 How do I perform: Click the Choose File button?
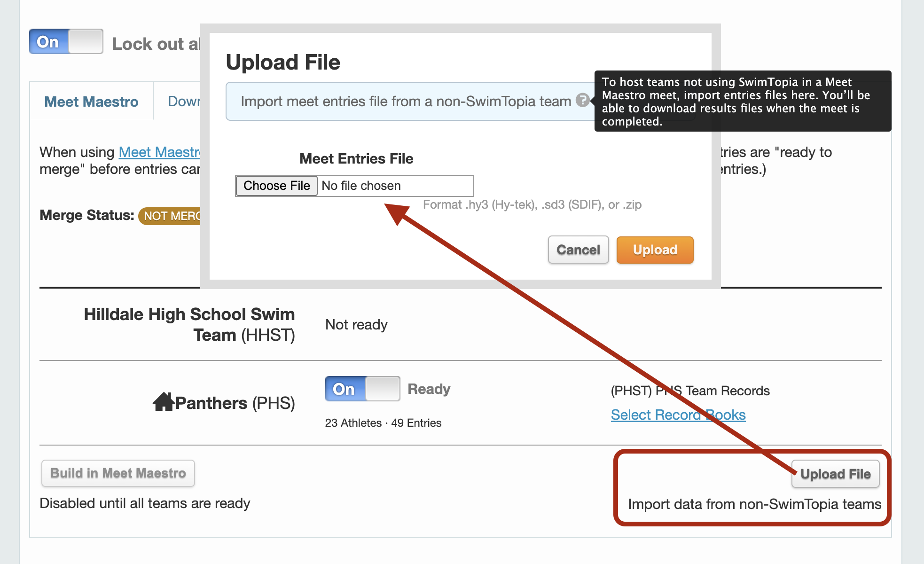pyautogui.click(x=277, y=186)
